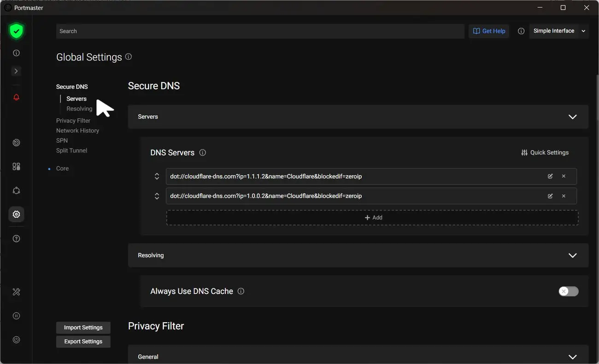Click the pause icon in sidebar
Screen dimensions: 599x364
point(16,316)
